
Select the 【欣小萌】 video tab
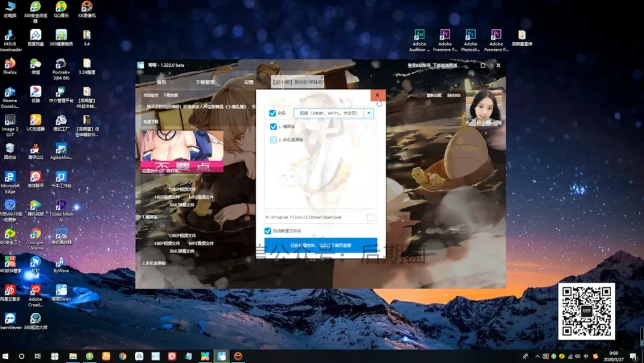298,82
